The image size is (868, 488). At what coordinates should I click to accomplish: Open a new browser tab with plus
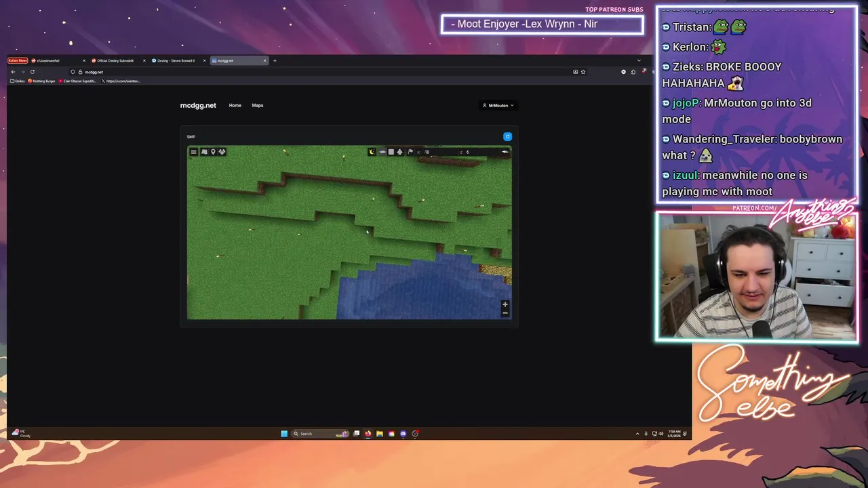pos(275,60)
